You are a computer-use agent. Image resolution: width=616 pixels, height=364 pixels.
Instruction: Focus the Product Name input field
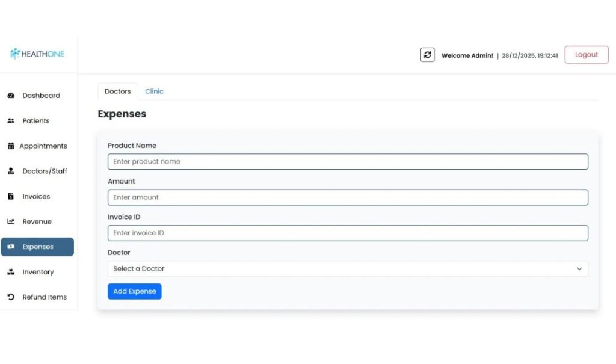click(x=347, y=162)
